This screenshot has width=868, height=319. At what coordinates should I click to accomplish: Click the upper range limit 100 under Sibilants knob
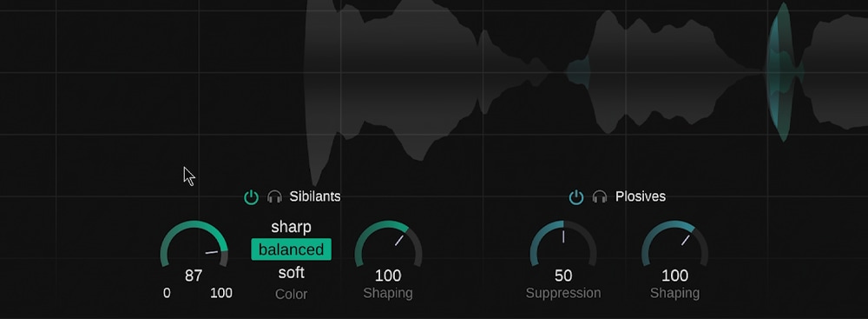tap(221, 294)
